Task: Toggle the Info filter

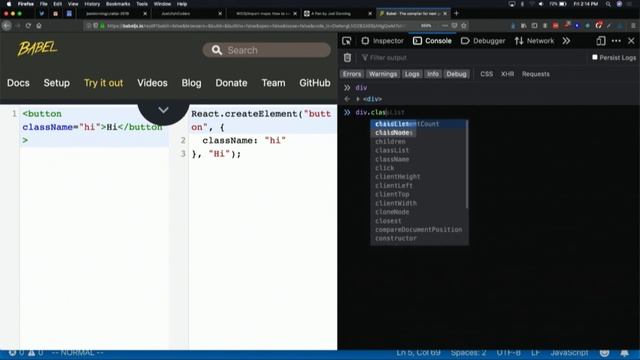Action: point(433,74)
